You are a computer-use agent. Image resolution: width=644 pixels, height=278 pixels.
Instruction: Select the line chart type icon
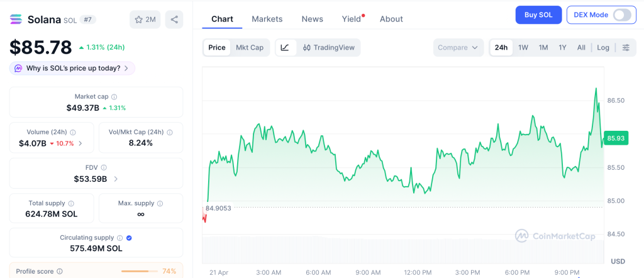[285, 48]
